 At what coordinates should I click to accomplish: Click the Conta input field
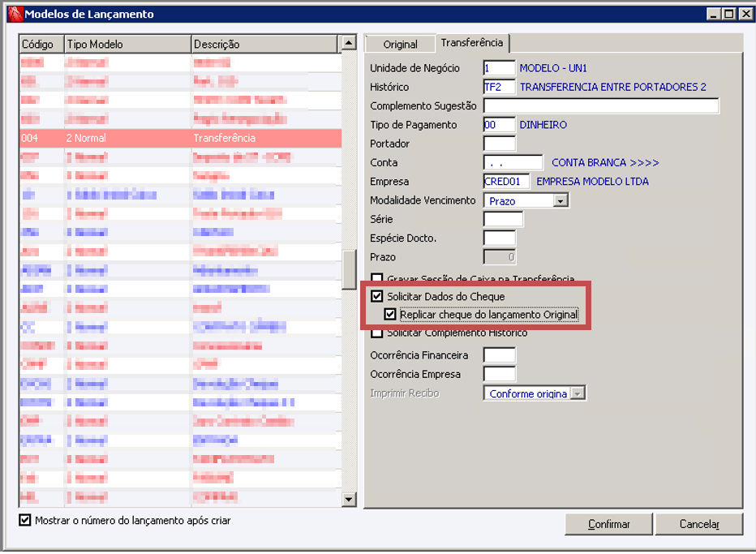tap(513, 162)
